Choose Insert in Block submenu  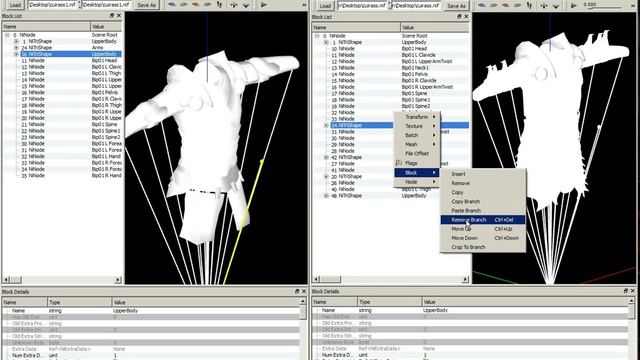pyautogui.click(x=483, y=174)
